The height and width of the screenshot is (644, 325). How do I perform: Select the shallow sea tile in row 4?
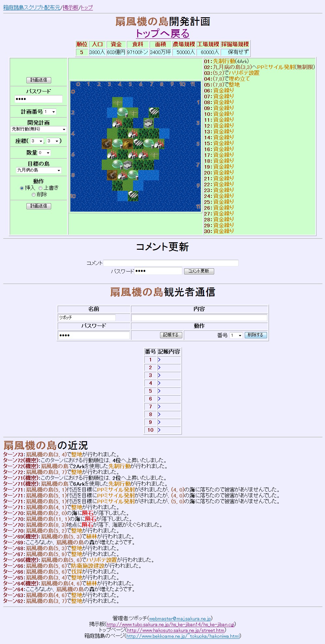(165, 133)
